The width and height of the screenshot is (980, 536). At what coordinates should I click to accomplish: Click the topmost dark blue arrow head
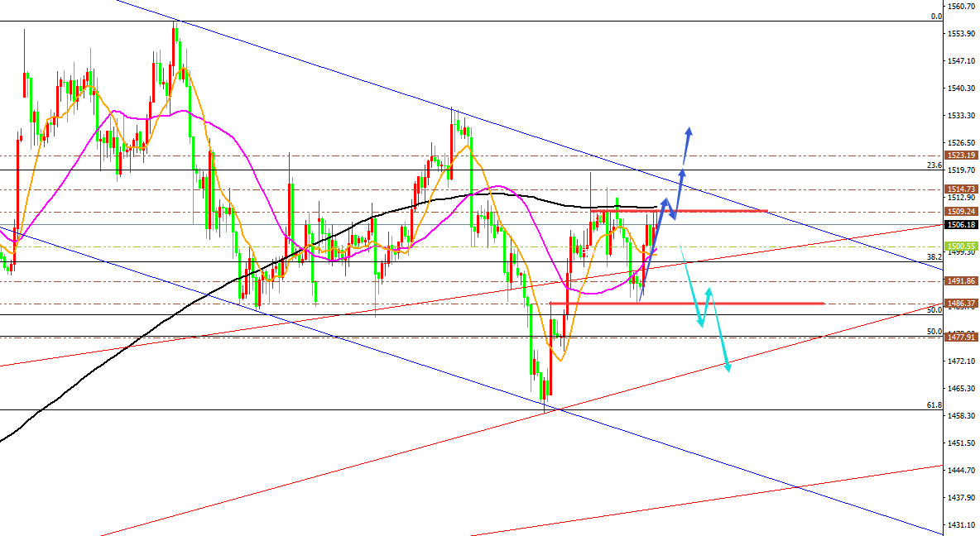pyautogui.click(x=688, y=131)
